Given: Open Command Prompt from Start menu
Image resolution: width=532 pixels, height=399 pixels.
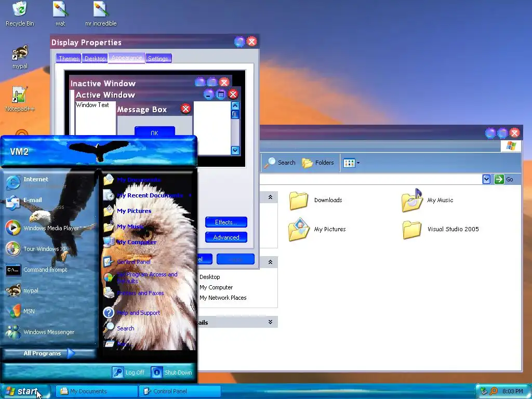Looking at the screenshot, I should click(x=49, y=270).
